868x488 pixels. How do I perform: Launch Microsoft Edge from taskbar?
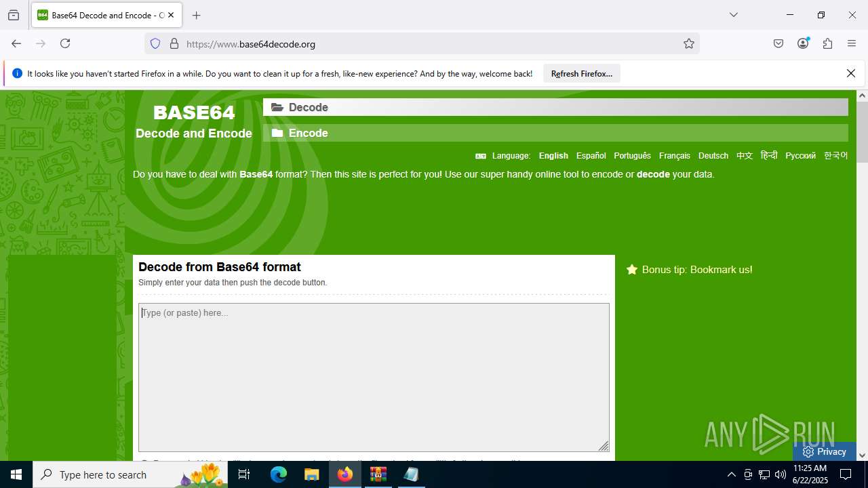pyautogui.click(x=279, y=474)
